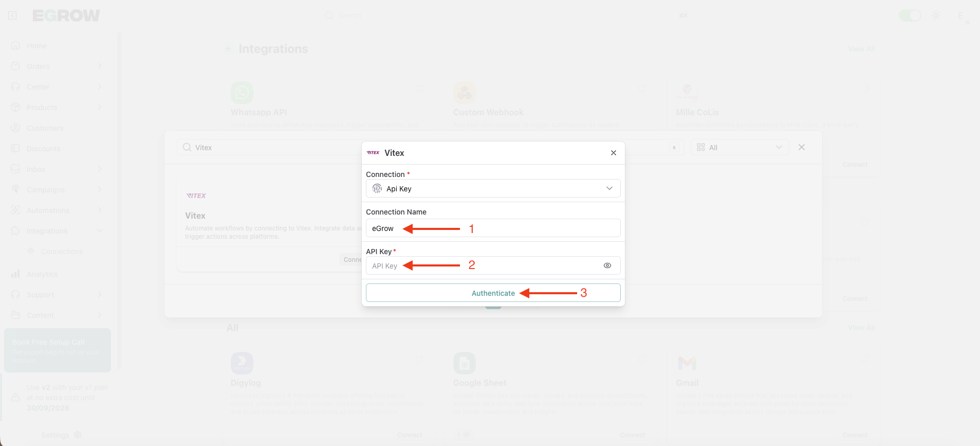Click the Discounts icon in the sidebar
The image size is (980, 446).
pos(15,149)
